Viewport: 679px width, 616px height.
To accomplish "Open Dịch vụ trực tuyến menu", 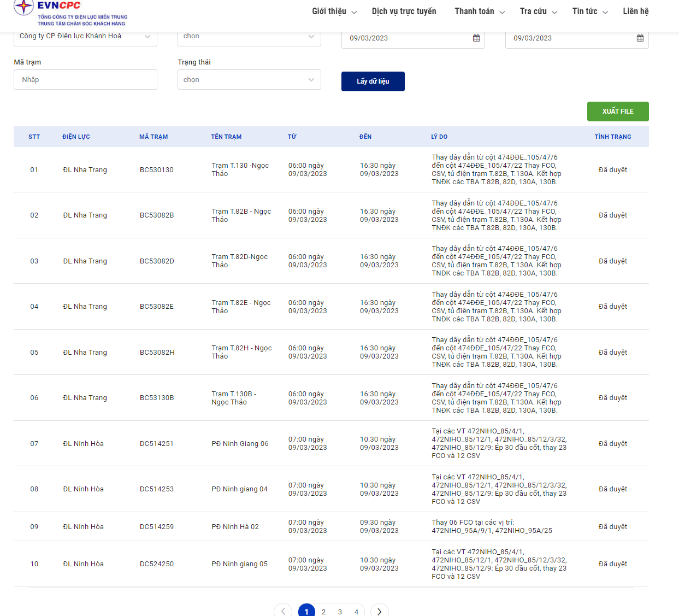I will click(x=404, y=11).
